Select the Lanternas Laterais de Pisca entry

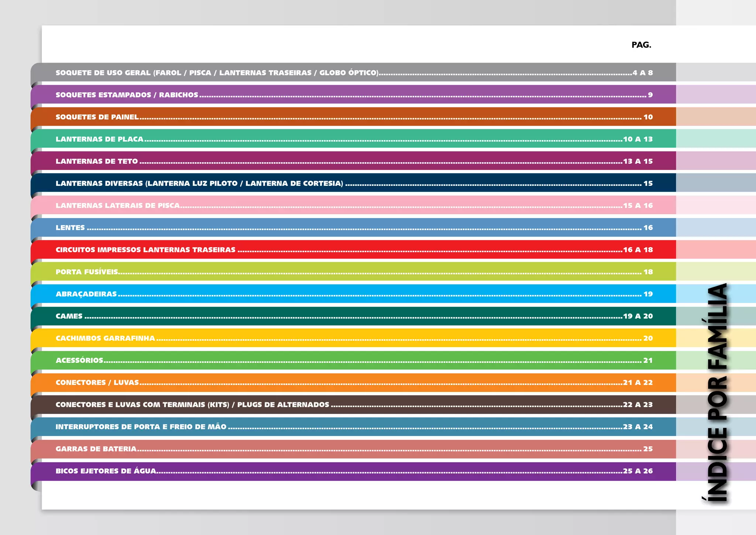[118, 205]
